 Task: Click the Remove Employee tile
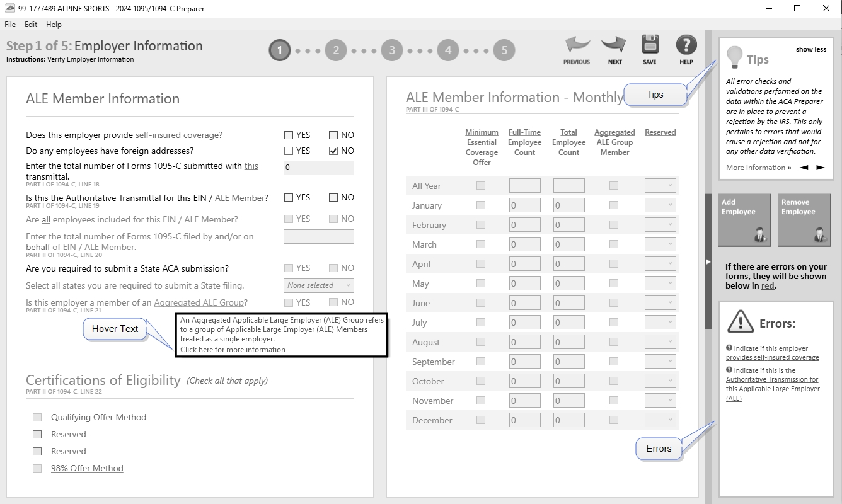tap(804, 219)
